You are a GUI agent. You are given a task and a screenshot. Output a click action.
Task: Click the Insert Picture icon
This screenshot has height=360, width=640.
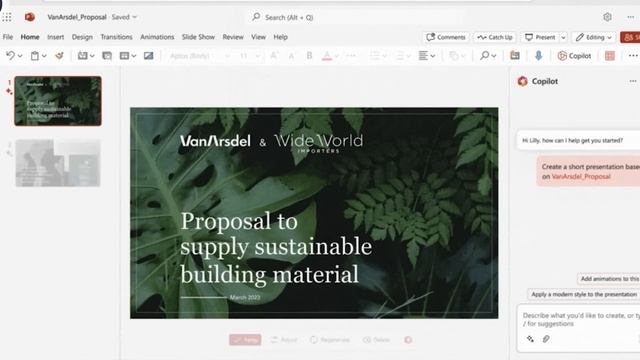tap(148, 56)
